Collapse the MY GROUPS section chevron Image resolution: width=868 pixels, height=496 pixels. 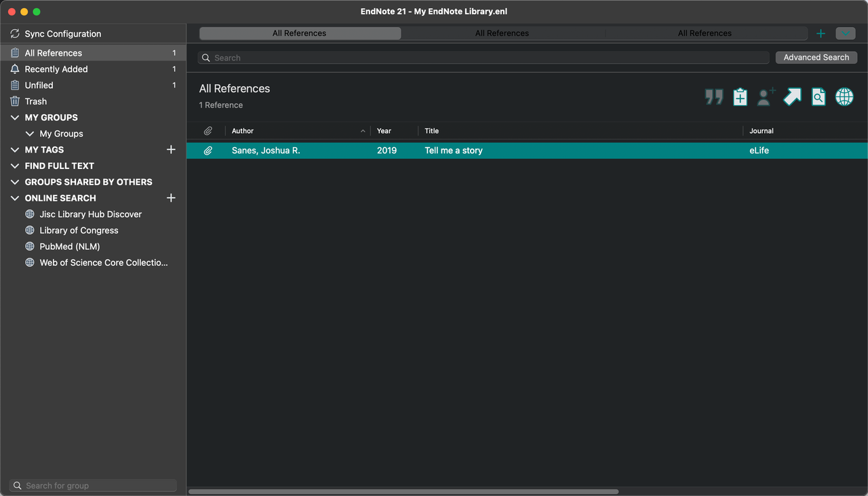[15, 117]
